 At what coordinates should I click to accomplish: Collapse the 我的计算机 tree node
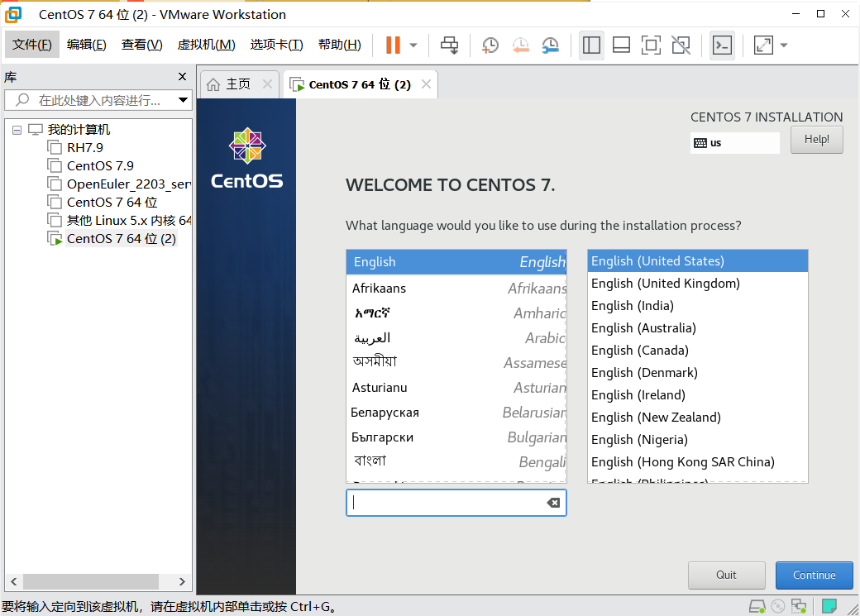17,130
